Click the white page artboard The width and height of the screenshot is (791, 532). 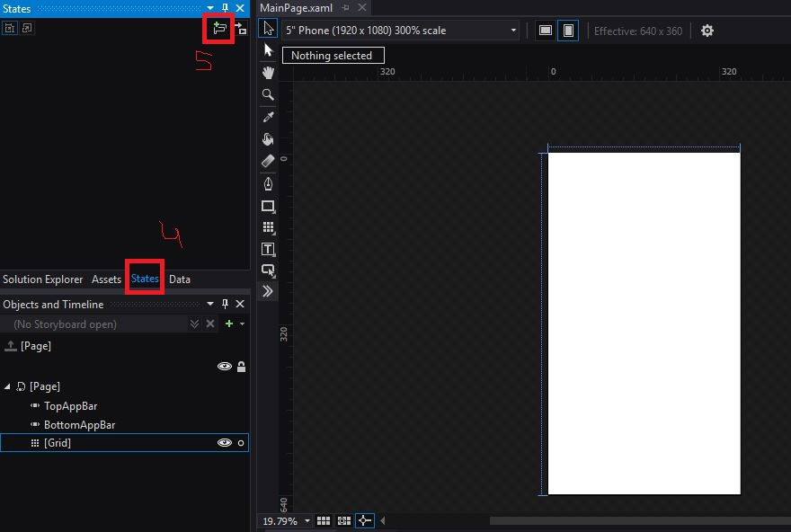(x=644, y=324)
